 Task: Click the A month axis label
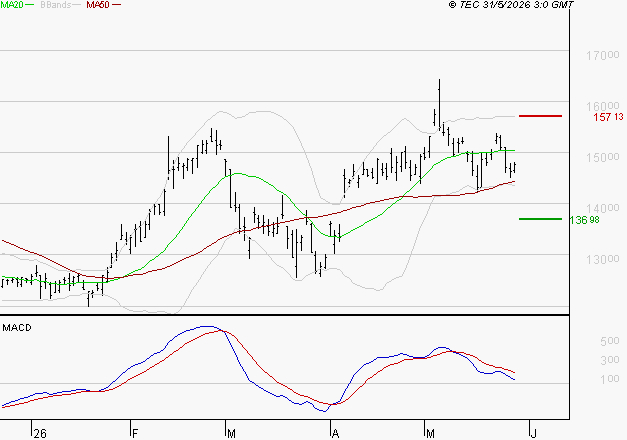[335, 433]
